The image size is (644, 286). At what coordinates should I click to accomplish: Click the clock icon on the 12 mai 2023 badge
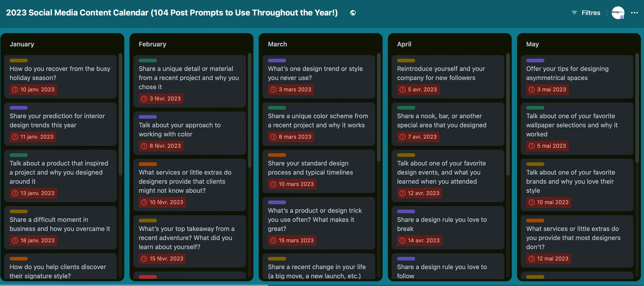[532, 259]
